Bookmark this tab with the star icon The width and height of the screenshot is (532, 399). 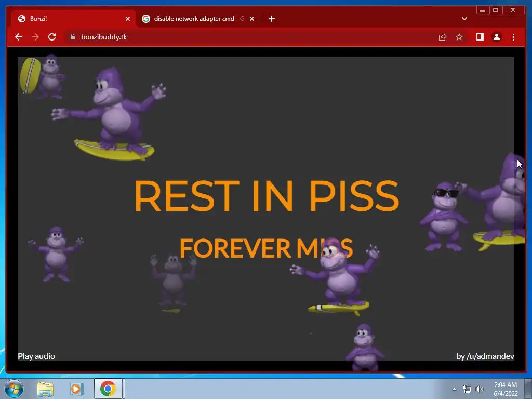[x=459, y=37]
